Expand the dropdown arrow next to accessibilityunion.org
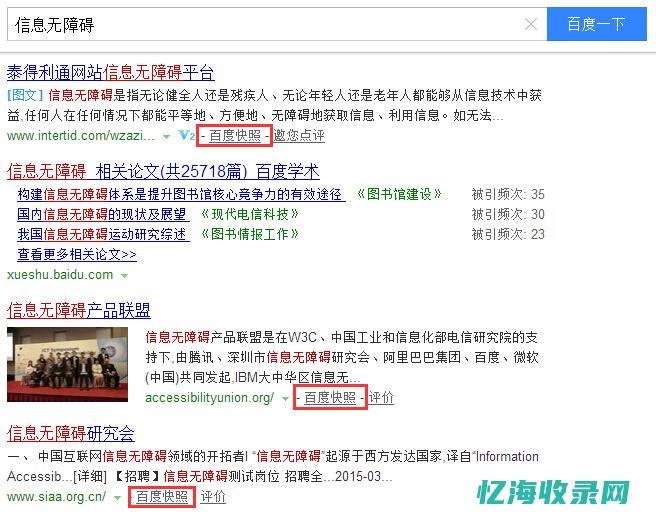The height and width of the screenshot is (514, 656). tap(285, 399)
